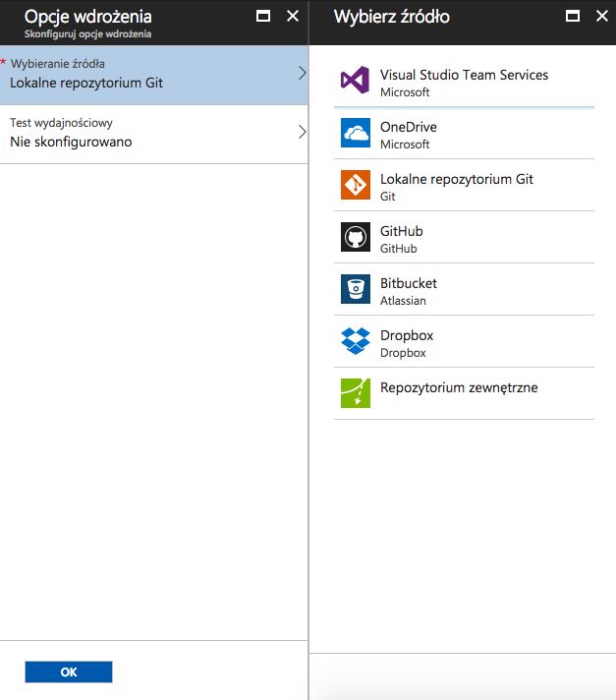Maximize the Wybierz źródło blade
Image resolution: width=616 pixels, height=700 pixels.
[573, 16]
